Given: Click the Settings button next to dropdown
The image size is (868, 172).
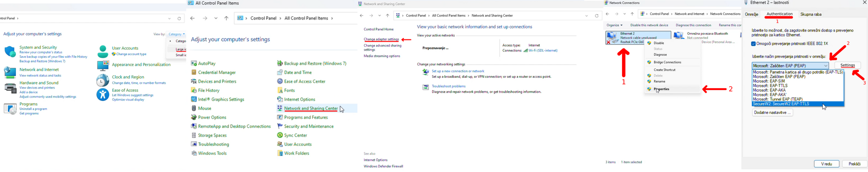Looking at the screenshot, I should click(847, 65).
